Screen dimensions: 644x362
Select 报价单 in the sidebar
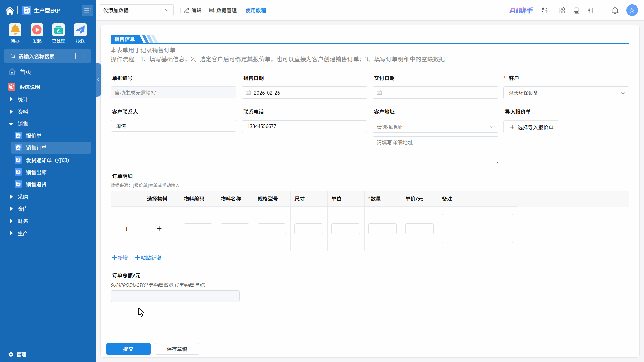click(34, 136)
